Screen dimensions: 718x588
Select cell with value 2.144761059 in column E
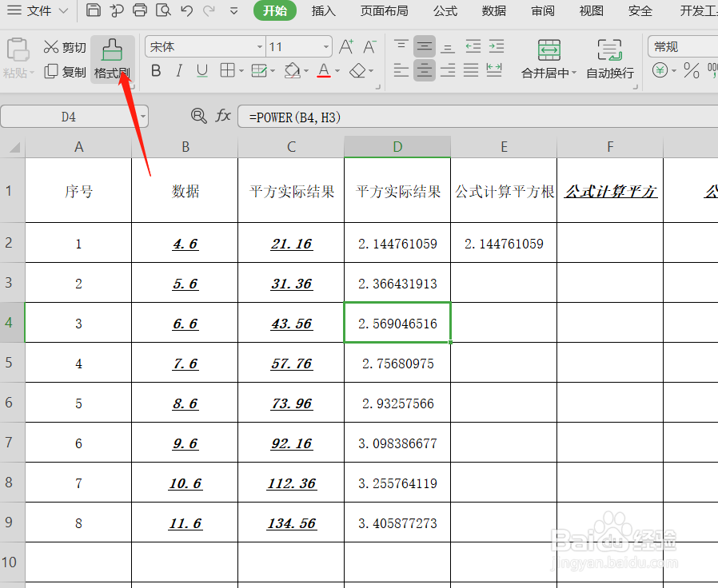tap(504, 243)
